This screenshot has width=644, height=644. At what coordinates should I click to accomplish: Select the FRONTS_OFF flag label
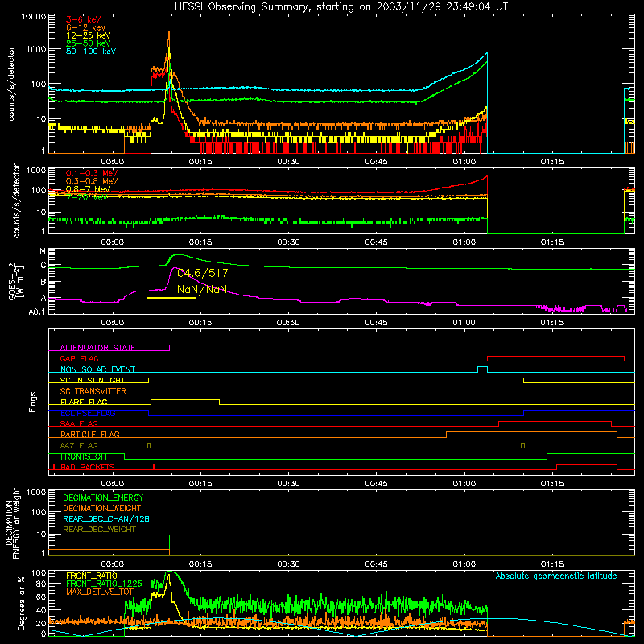[85, 456]
